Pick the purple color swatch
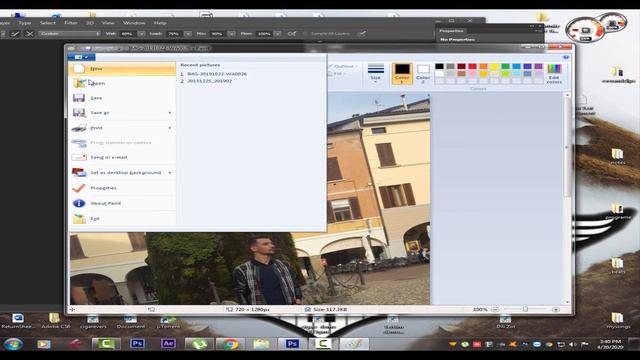This screenshot has width=640, height=360. click(538, 66)
